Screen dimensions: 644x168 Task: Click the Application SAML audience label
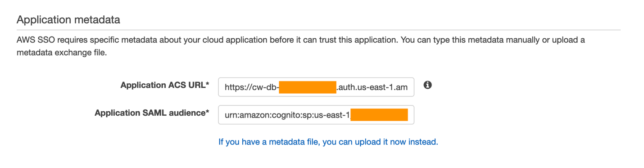pyautogui.click(x=152, y=113)
